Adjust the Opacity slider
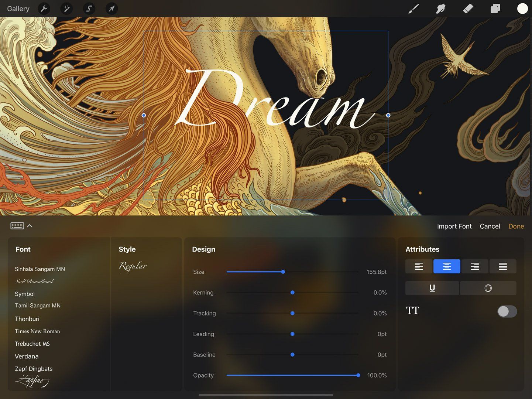The image size is (532, 399). (x=358, y=375)
